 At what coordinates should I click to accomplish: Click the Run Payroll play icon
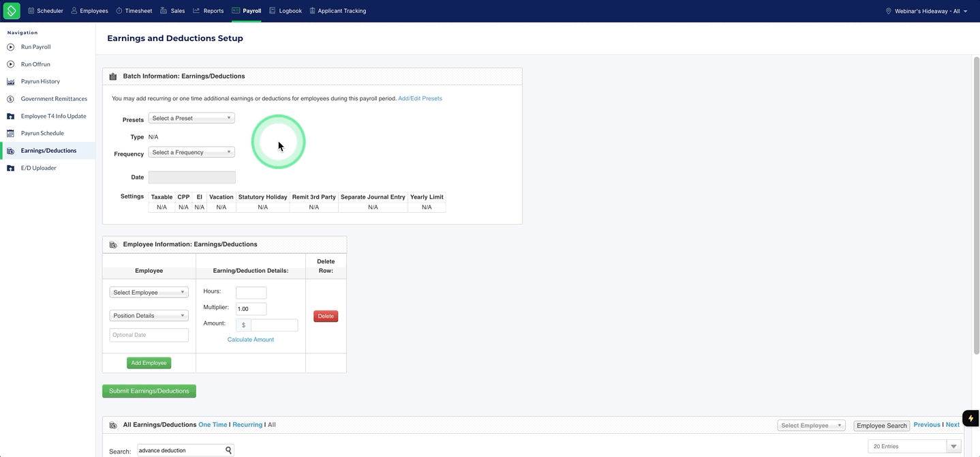pos(10,47)
